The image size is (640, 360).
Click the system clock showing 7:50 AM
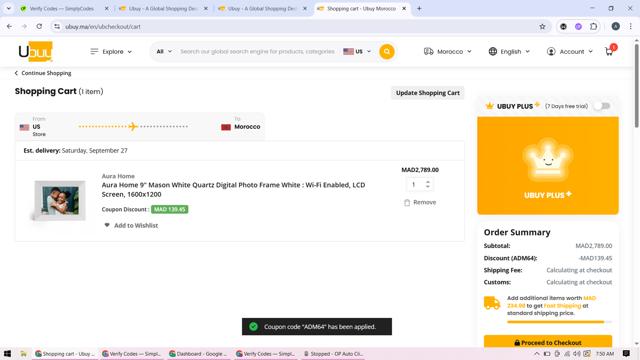(605, 353)
